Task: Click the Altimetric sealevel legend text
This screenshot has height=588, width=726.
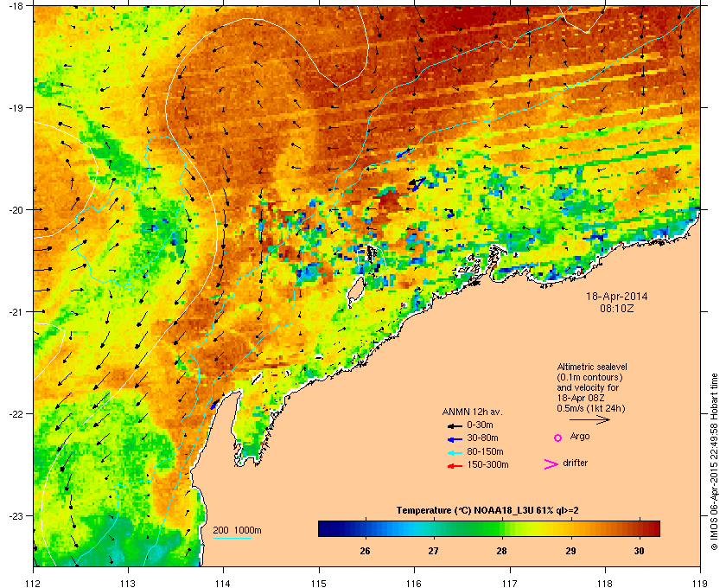Action: (590, 367)
